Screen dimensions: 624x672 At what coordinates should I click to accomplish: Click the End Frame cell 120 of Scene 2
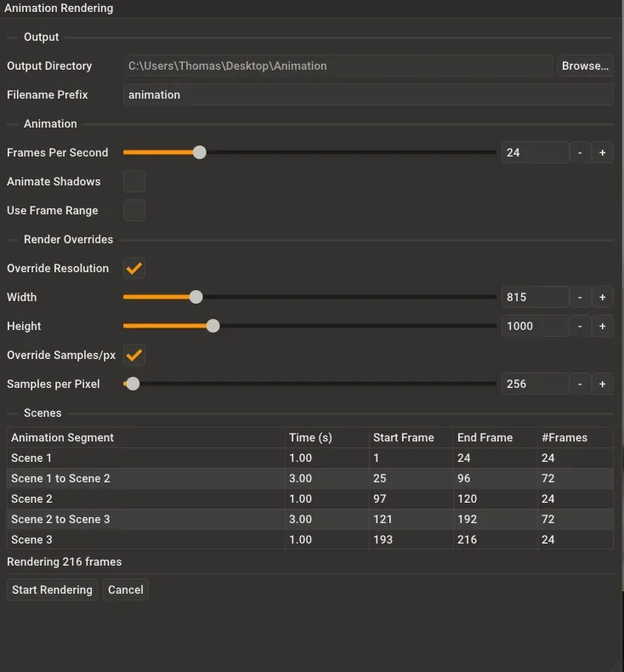(495, 498)
